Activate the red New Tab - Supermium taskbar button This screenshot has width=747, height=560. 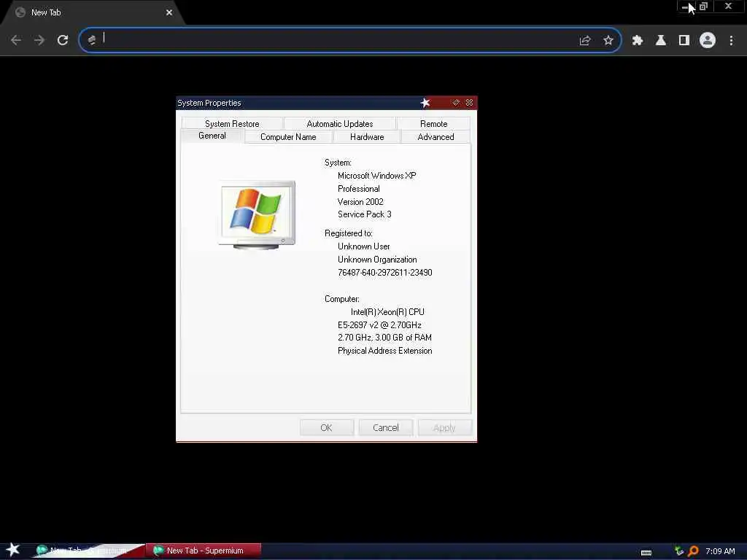[205, 551]
